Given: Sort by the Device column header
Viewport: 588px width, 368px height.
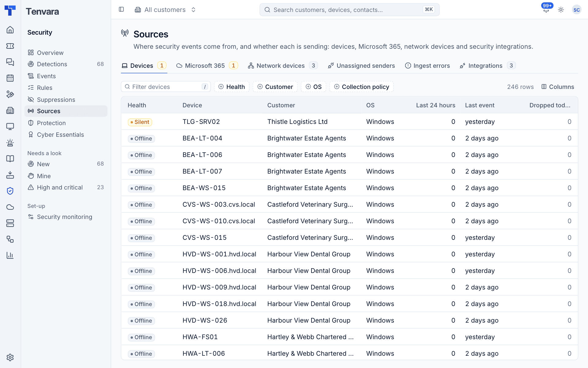Looking at the screenshot, I should click(192, 105).
